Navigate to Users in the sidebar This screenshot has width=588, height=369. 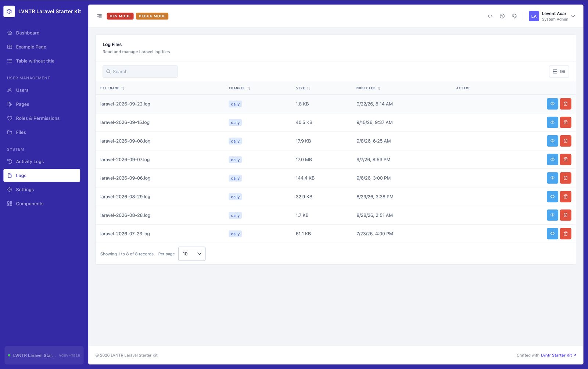pyautogui.click(x=42, y=90)
